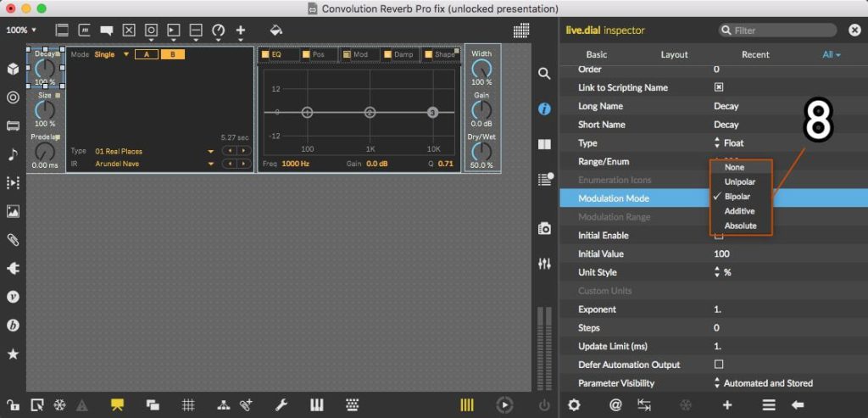Toggle the inspector info icon
The width and height of the screenshot is (868, 418).
coord(544,109)
